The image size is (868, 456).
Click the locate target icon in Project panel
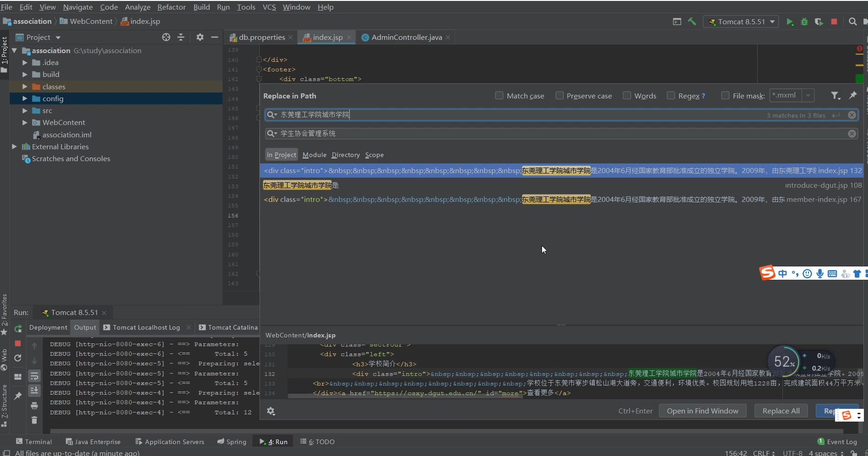pyautogui.click(x=166, y=38)
